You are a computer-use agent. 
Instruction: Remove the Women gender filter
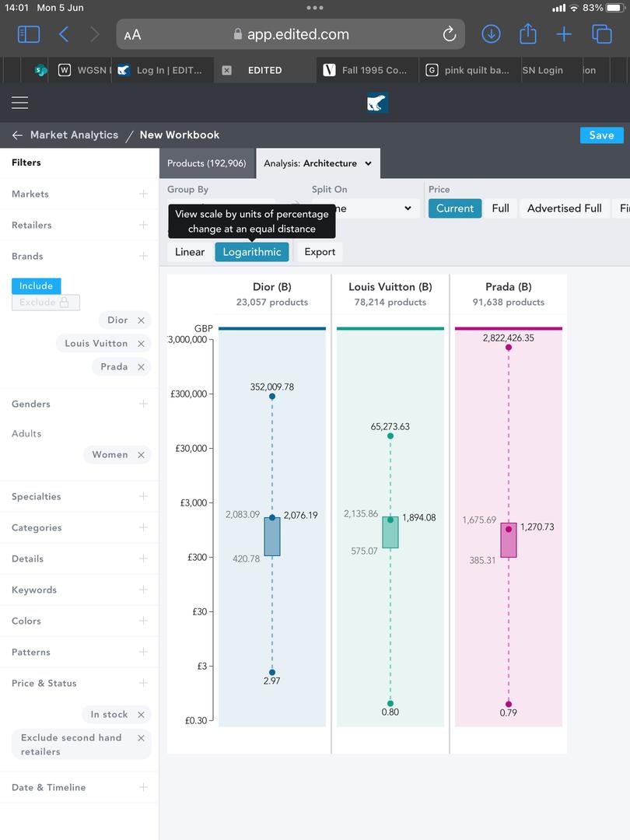click(141, 455)
